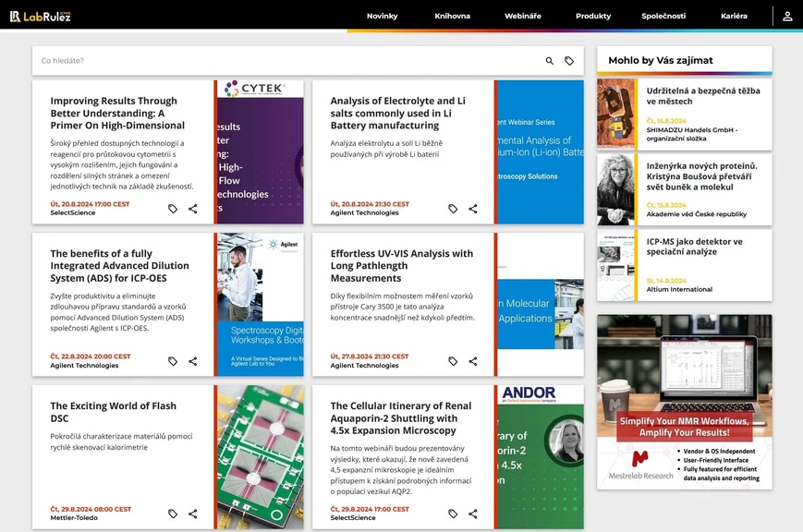Image resolution: width=803 pixels, height=532 pixels.
Task: Share the Effortless UV-VIS Analysis card
Action: [x=473, y=361]
